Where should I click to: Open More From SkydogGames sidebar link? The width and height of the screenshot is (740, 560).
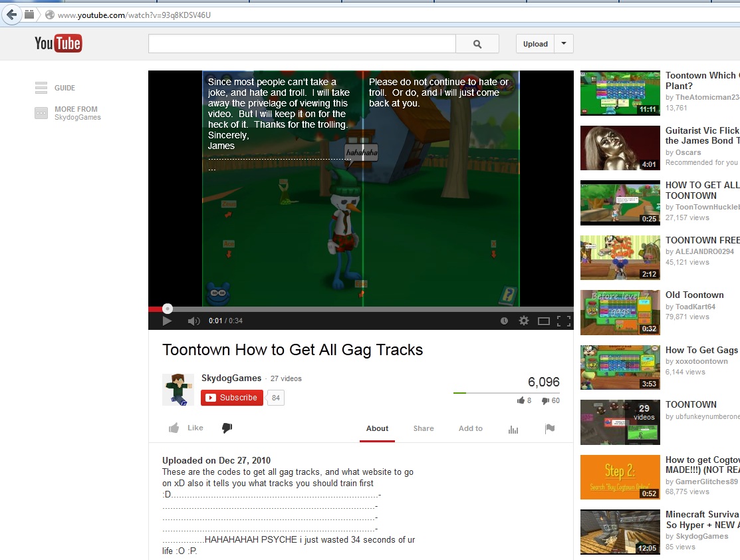68,113
